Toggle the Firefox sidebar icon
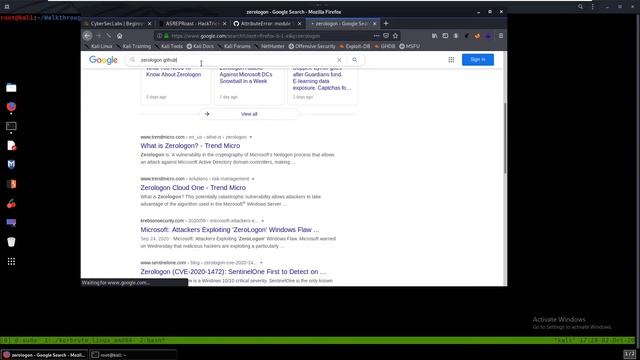Screen dimensions: 640x360 pyautogui.click(x=445, y=36)
